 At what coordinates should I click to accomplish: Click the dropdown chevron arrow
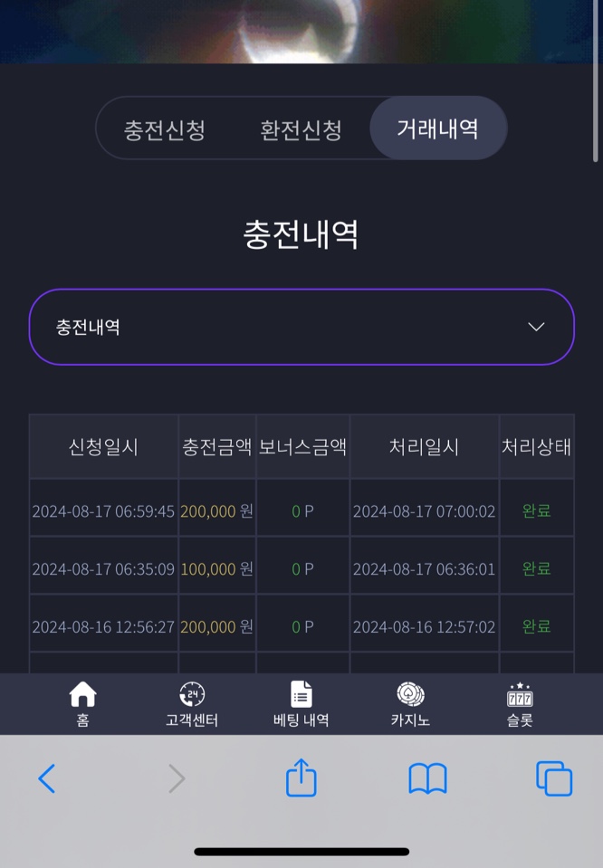[536, 327]
